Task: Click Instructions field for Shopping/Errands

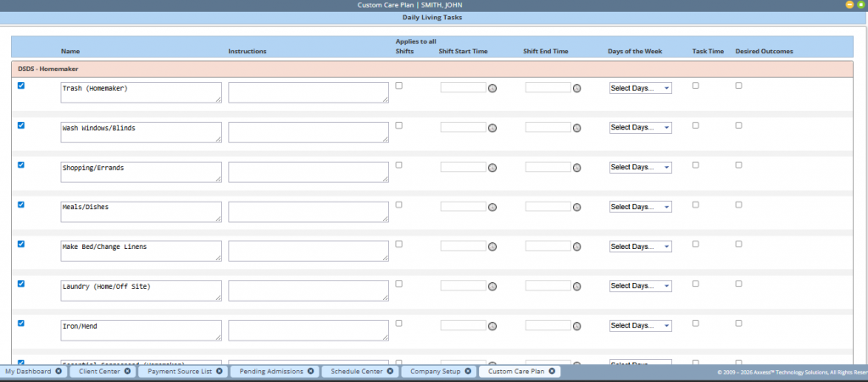Action: point(309,172)
